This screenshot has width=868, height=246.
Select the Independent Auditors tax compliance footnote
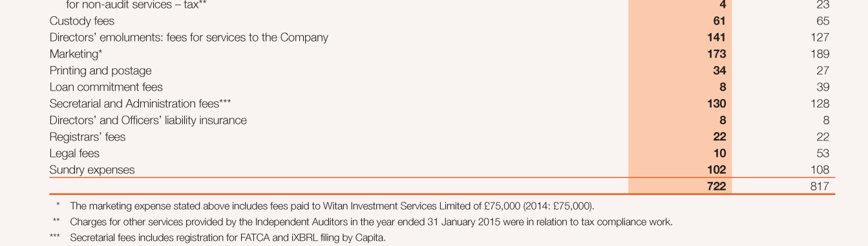click(x=371, y=222)
